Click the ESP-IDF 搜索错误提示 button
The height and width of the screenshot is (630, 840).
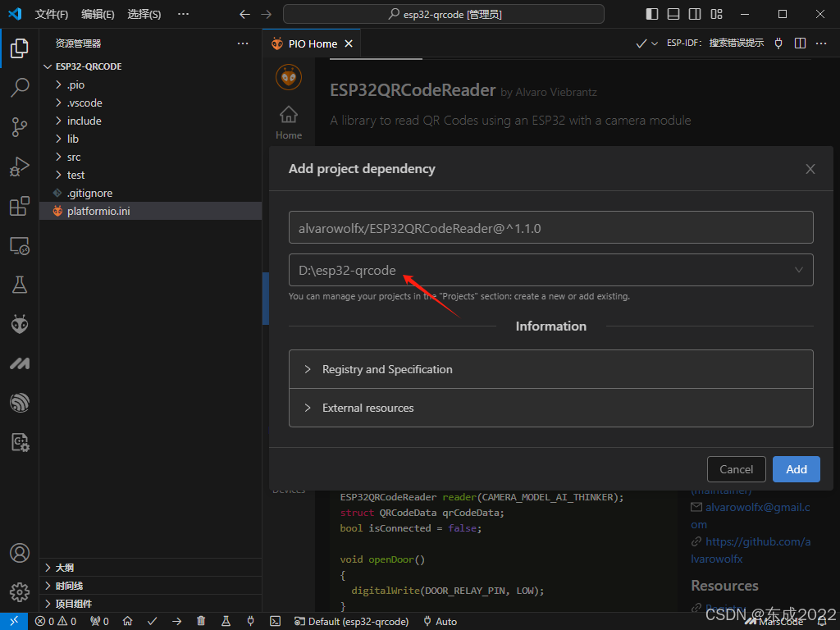pos(714,43)
